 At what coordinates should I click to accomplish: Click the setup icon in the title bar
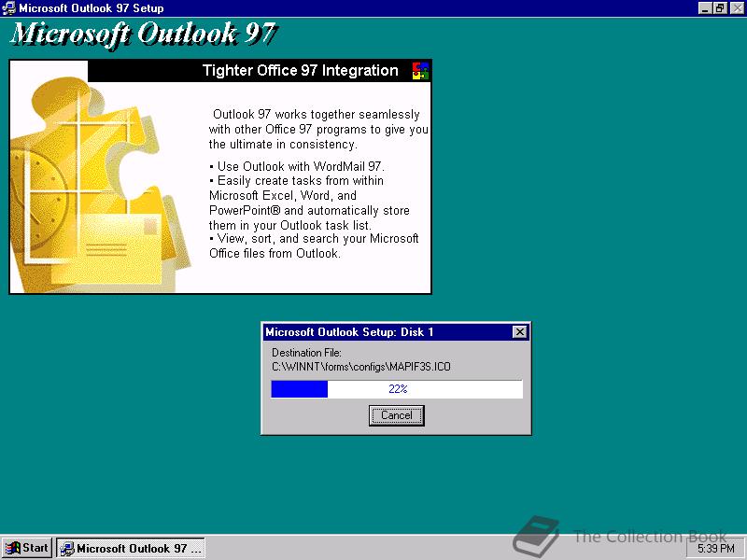[x=9, y=8]
